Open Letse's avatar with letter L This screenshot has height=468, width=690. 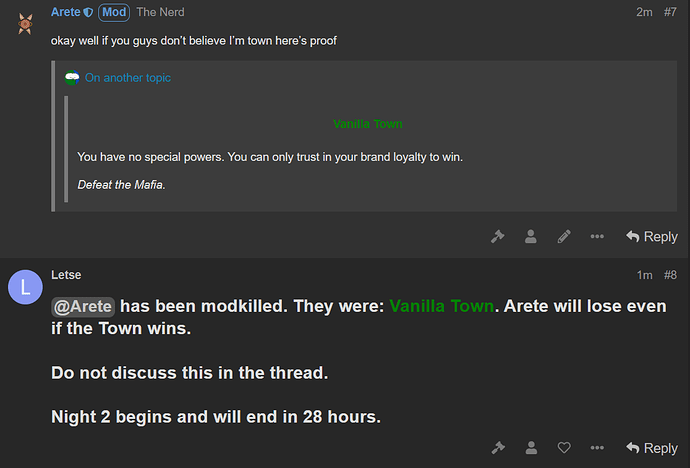[x=25, y=287]
